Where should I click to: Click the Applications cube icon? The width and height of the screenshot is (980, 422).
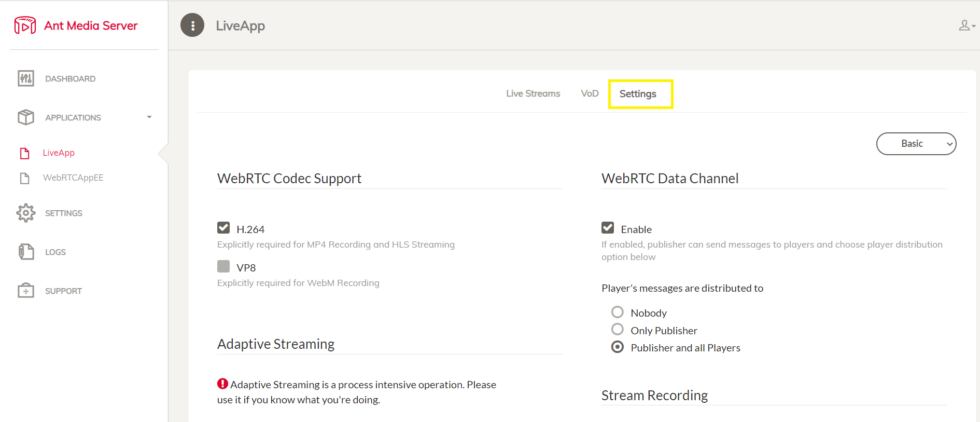click(26, 117)
